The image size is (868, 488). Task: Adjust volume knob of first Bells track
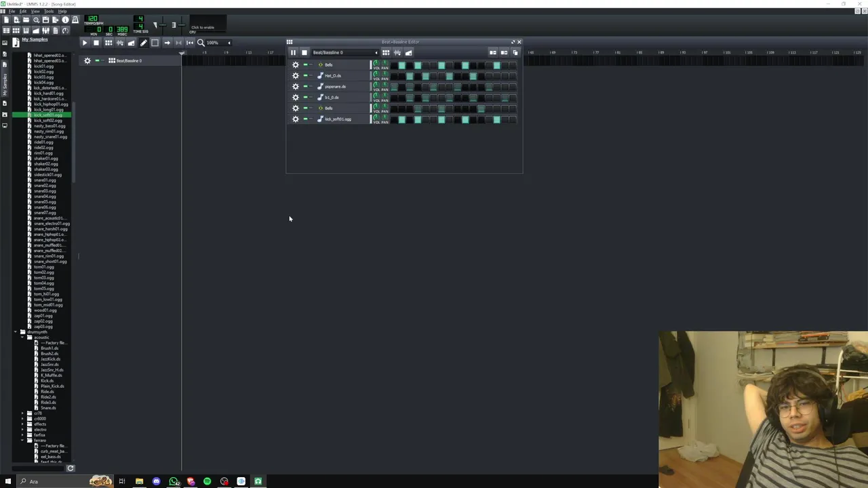[x=376, y=63]
